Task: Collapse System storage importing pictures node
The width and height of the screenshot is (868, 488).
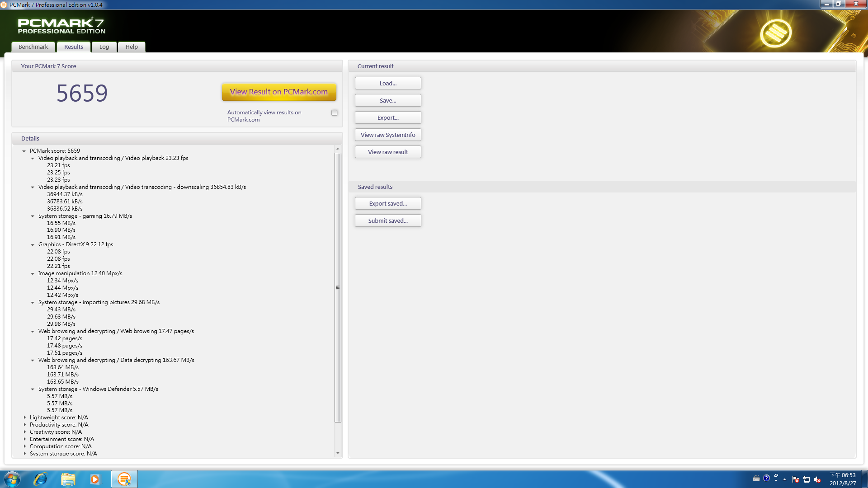Action: point(33,302)
